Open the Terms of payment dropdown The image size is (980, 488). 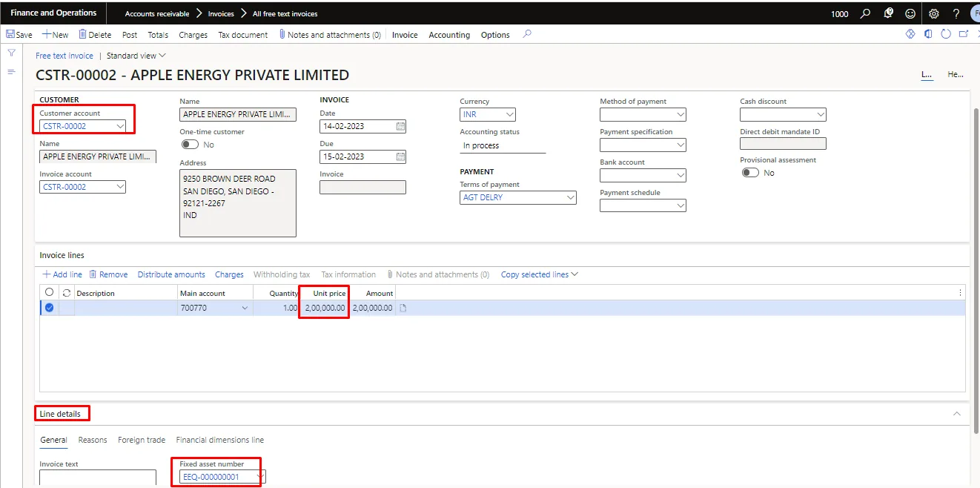coord(570,197)
